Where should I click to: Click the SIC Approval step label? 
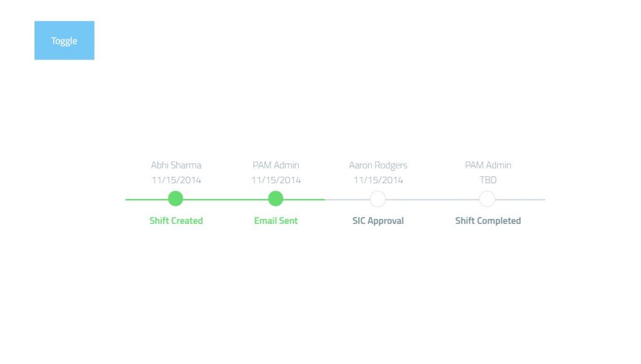pos(378,221)
